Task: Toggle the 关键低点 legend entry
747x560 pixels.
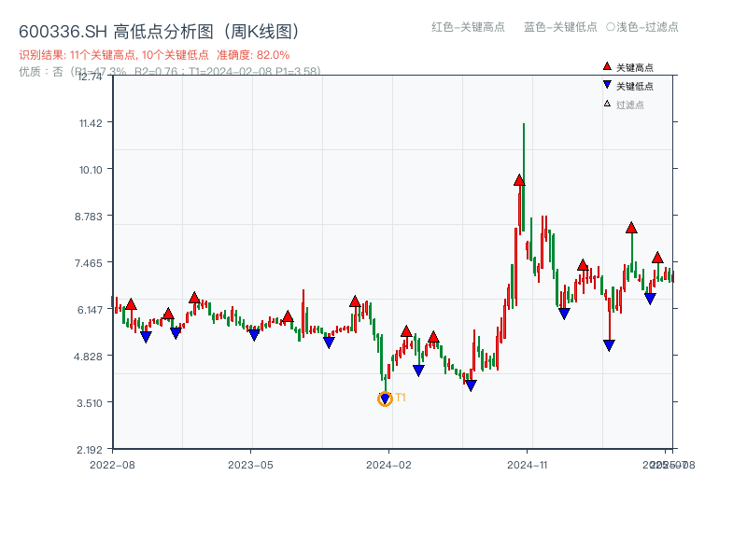Action: (627, 86)
